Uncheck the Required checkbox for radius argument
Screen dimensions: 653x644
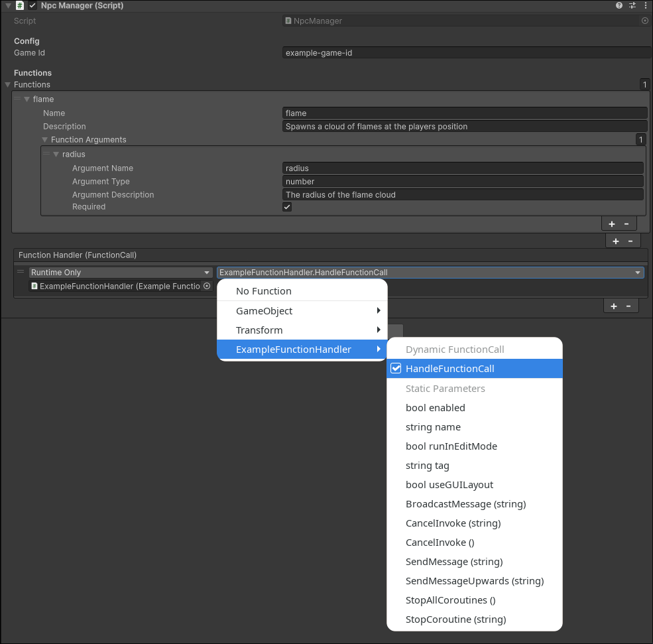point(286,206)
